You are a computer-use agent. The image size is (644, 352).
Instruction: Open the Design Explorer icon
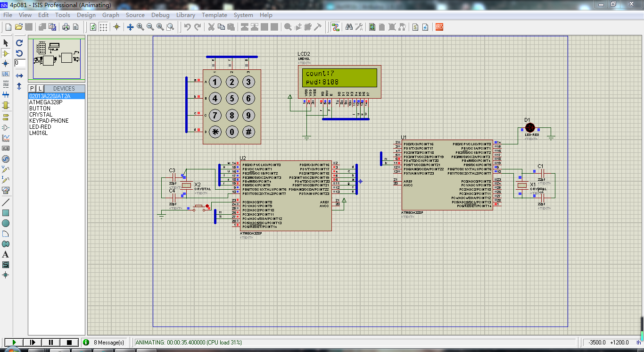click(372, 27)
